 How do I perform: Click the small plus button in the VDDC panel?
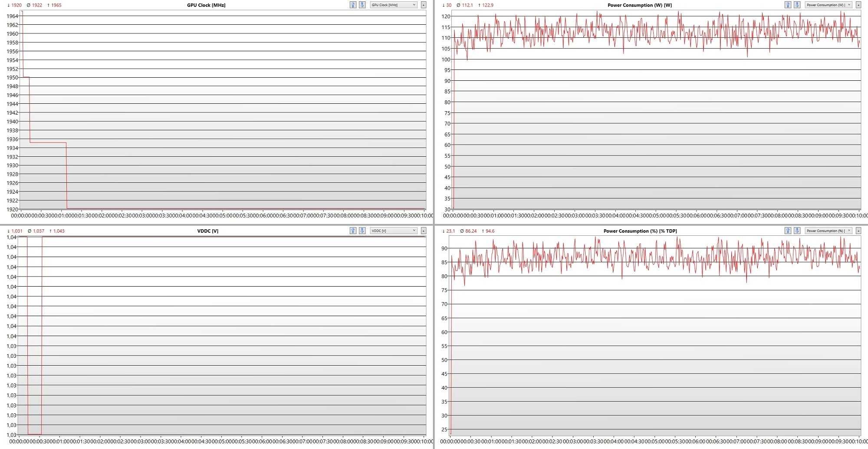tap(424, 231)
